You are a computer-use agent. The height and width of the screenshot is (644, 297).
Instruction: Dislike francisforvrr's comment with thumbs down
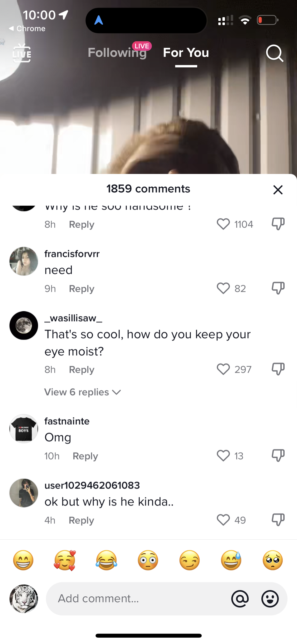[278, 288]
